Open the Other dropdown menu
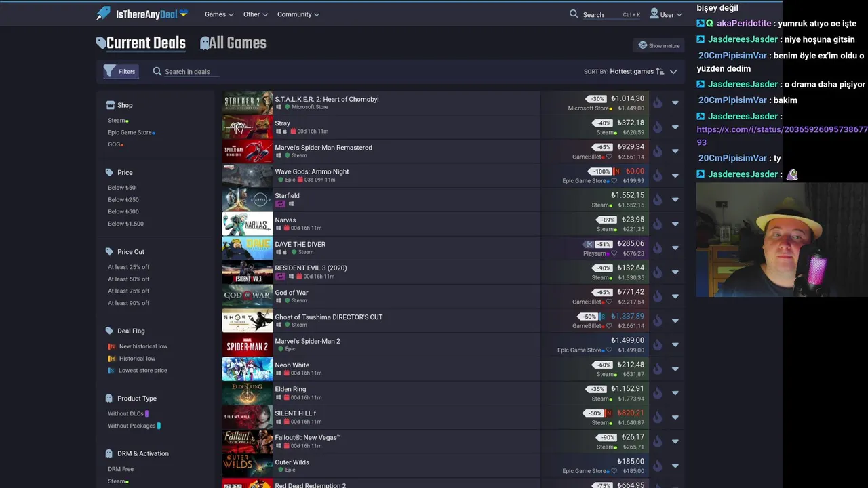The height and width of the screenshot is (488, 868). click(x=255, y=14)
